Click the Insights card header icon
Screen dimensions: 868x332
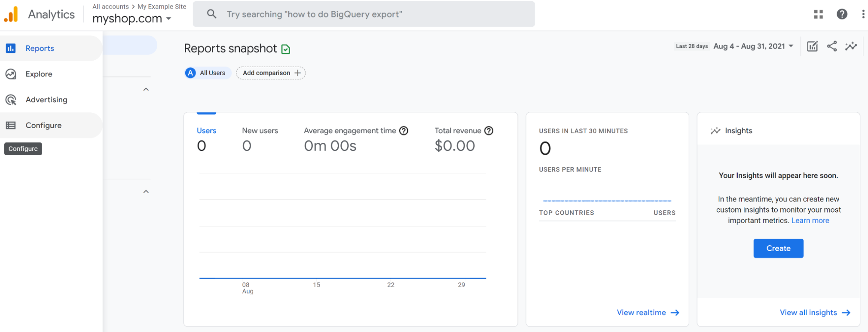click(x=715, y=131)
